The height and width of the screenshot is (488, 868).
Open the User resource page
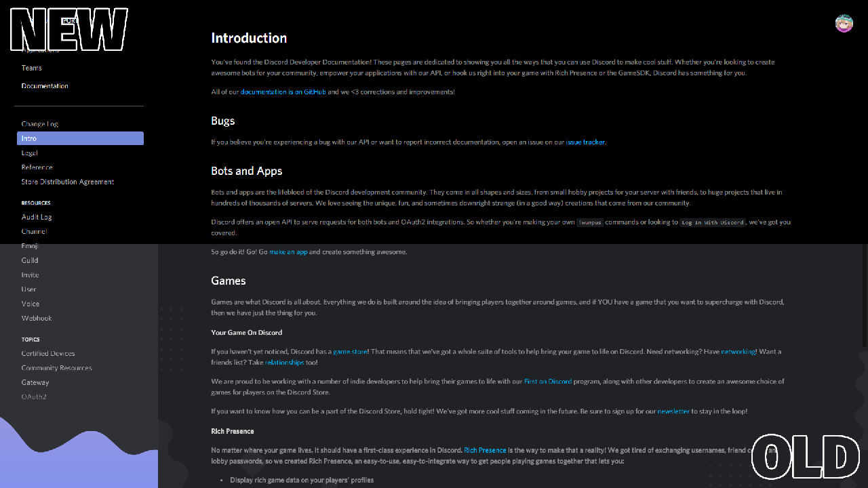[x=28, y=289]
